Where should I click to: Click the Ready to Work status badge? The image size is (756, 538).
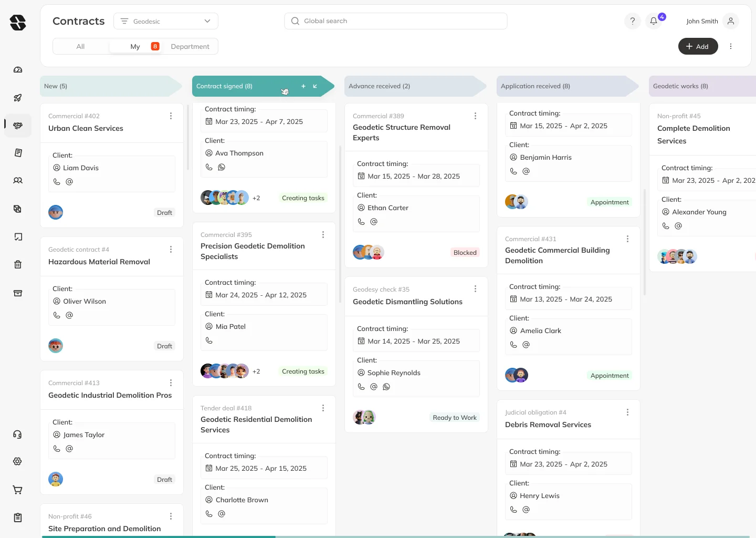click(454, 417)
